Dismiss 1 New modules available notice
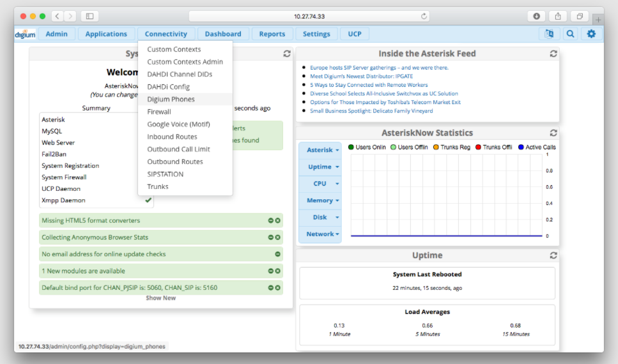 coord(278,271)
